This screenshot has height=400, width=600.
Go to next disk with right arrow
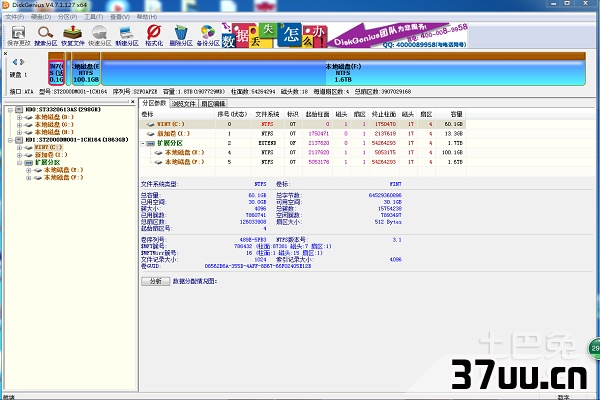pos(22,62)
